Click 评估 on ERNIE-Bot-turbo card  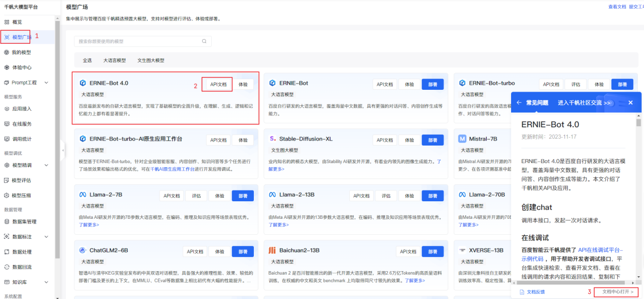[x=575, y=84]
